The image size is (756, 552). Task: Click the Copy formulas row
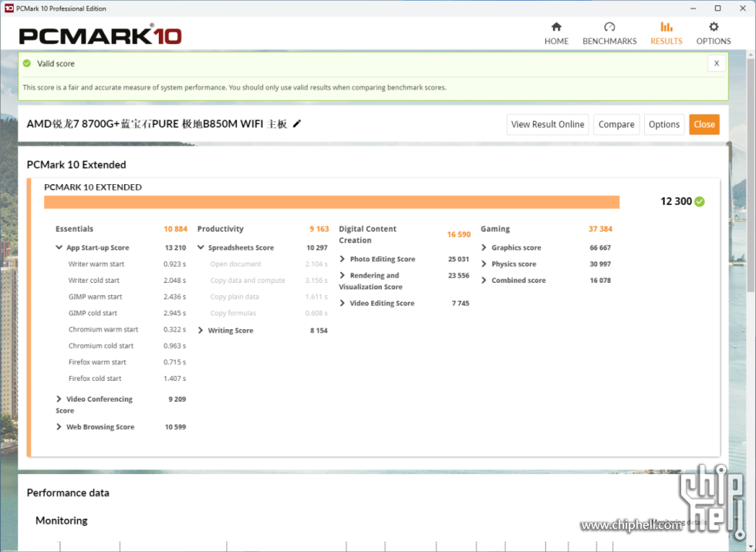pos(269,313)
